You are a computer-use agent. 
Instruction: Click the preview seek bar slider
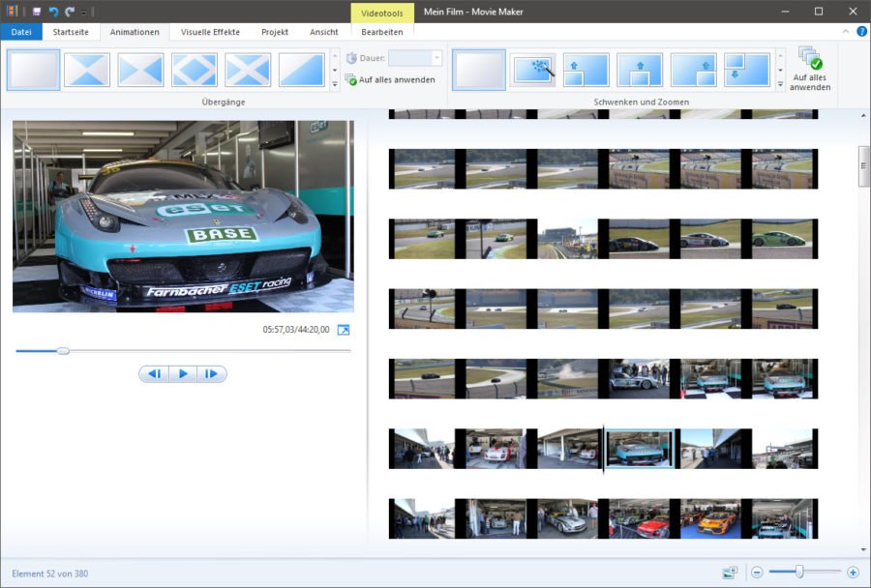click(63, 351)
